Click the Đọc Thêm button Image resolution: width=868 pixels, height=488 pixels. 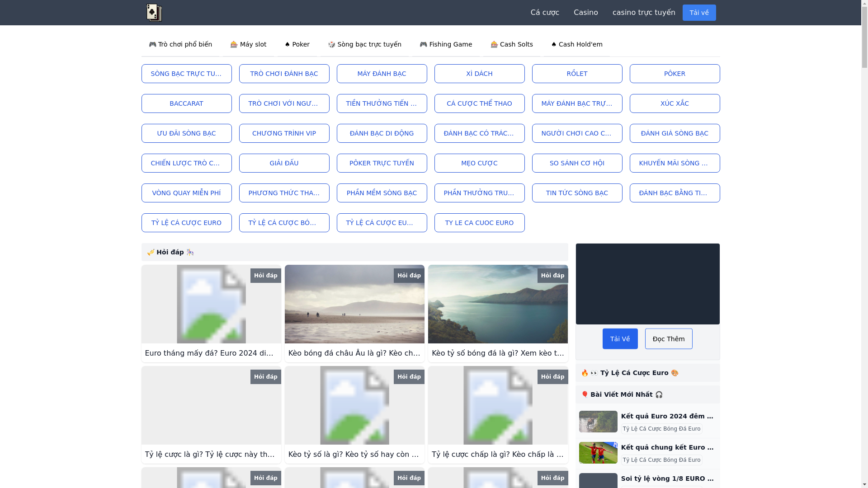pos(669,339)
